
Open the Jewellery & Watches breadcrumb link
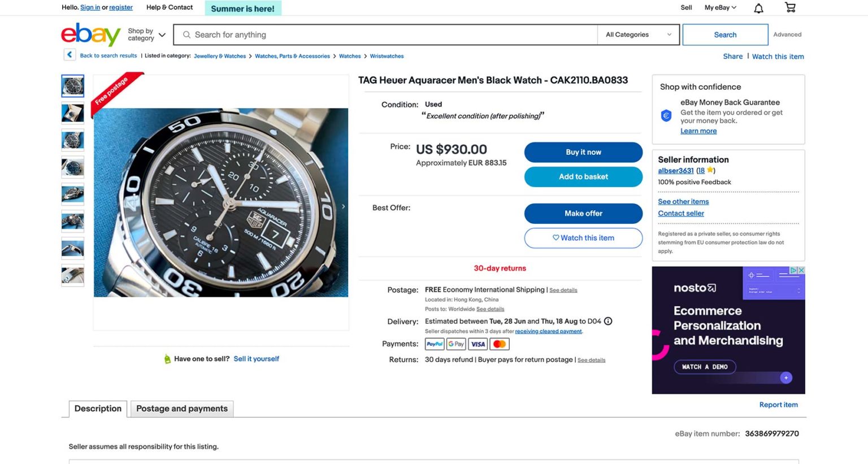coord(220,56)
